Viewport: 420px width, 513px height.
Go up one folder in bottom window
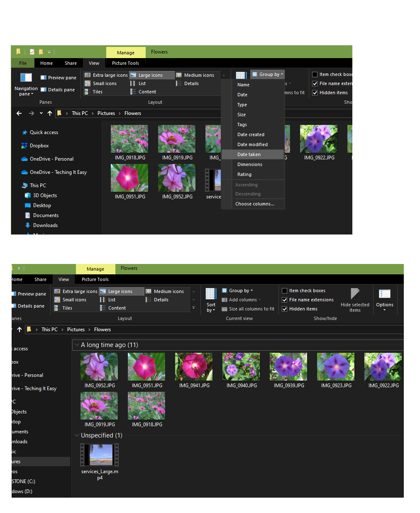20,330
